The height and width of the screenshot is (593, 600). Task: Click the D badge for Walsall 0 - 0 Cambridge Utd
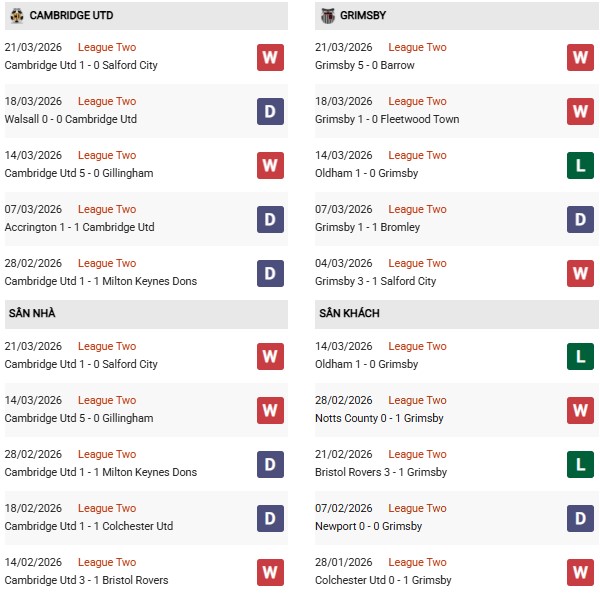pyautogui.click(x=270, y=111)
